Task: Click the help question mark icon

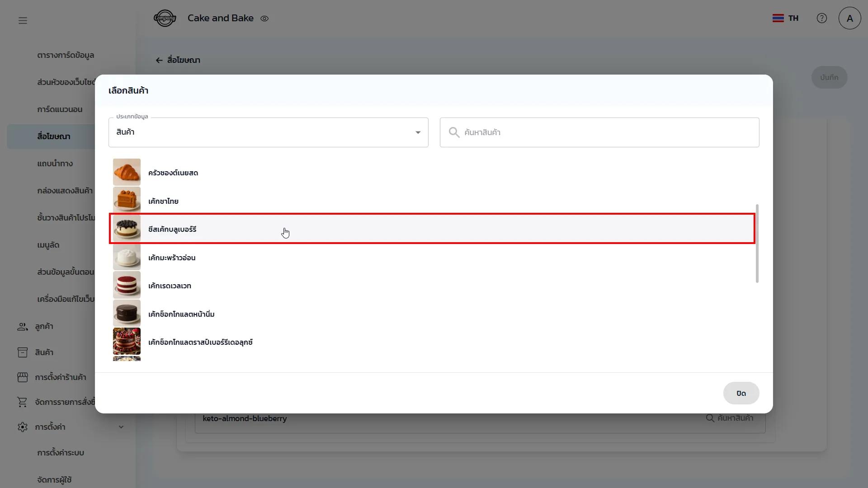Action: click(x=821, y=18)
